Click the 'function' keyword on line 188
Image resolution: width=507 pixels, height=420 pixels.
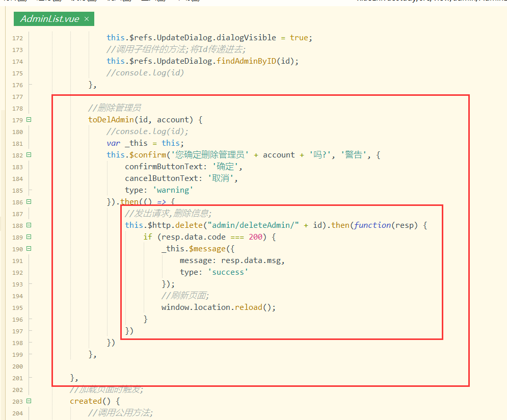click(x=372, y=225)
